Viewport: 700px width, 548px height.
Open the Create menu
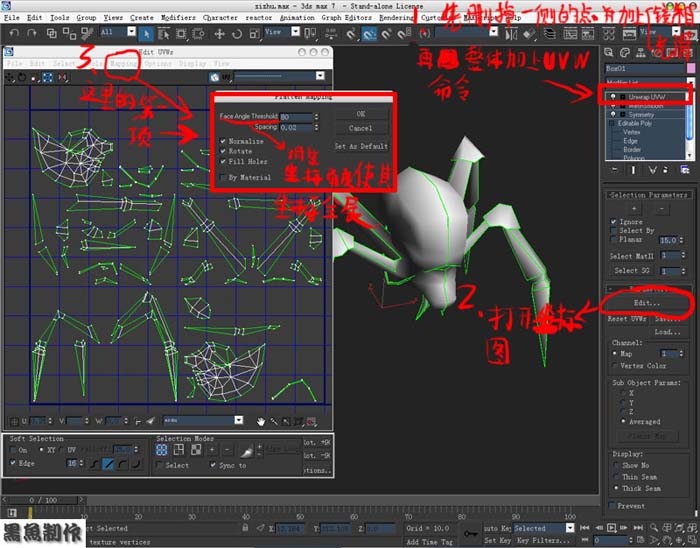[142, 18]
